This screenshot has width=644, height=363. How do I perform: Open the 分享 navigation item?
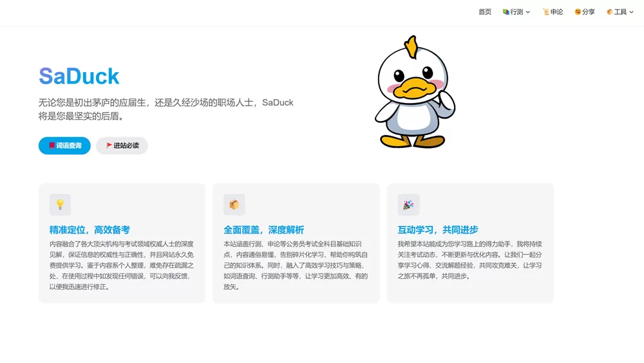[x=588, y=12]
